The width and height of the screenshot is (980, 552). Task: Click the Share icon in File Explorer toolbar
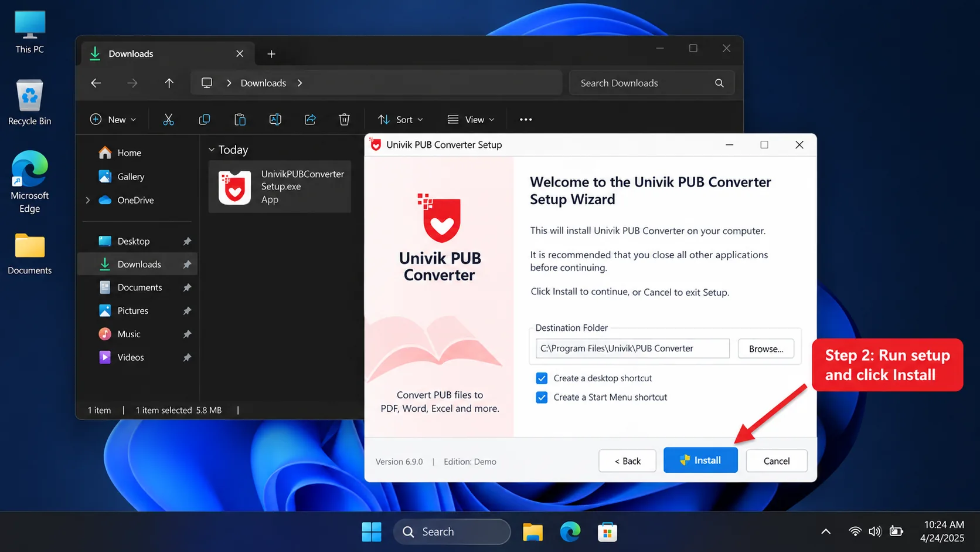(x=310, y=120)
